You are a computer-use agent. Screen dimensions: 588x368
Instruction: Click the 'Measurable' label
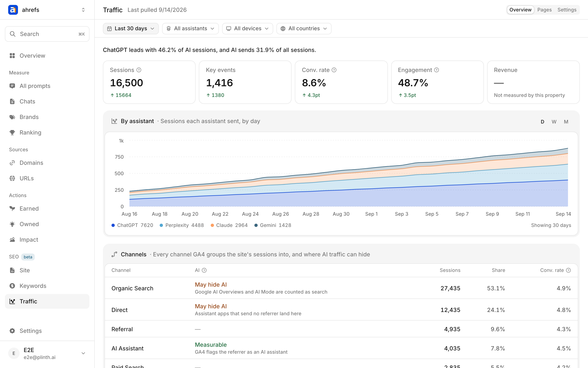[211, 345]
